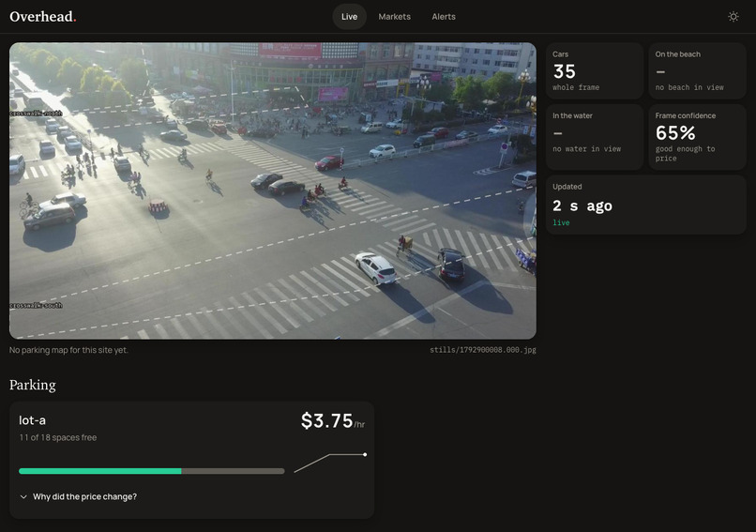
Task: Click the chevron beside price change question
Action: pos(23,496)
